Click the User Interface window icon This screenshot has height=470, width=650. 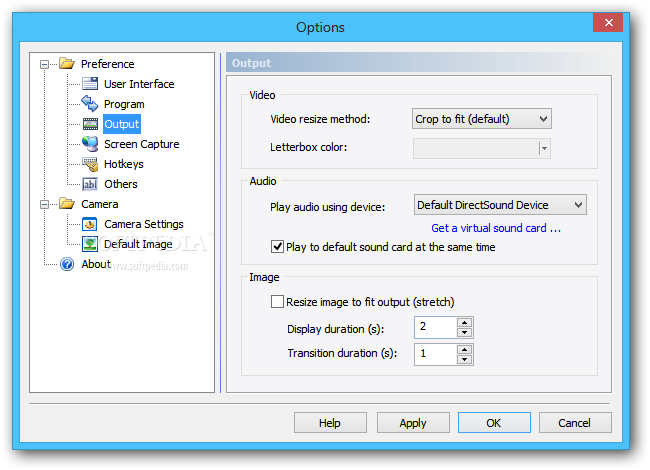point(90,84)
